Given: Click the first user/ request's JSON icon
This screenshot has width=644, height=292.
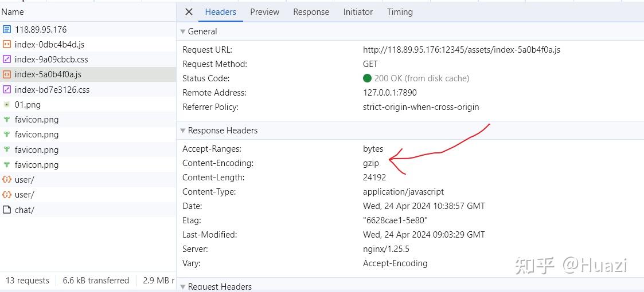Looking at the screenshot, I should tap(7, 179).
